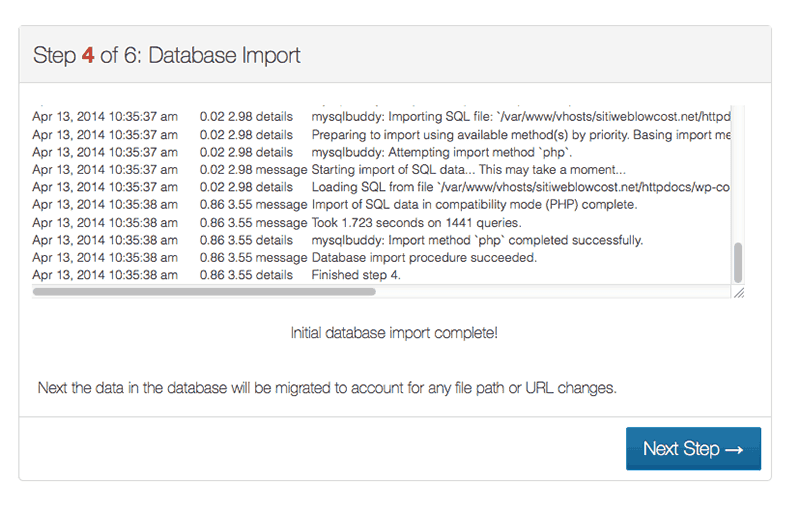Click the red step number 4 in heading
This screenshot has height=512, width=800.
(88, 55)
